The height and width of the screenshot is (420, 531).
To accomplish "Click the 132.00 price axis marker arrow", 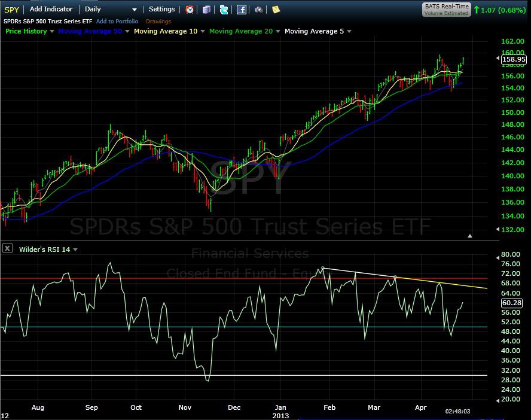I will (498, 229).
